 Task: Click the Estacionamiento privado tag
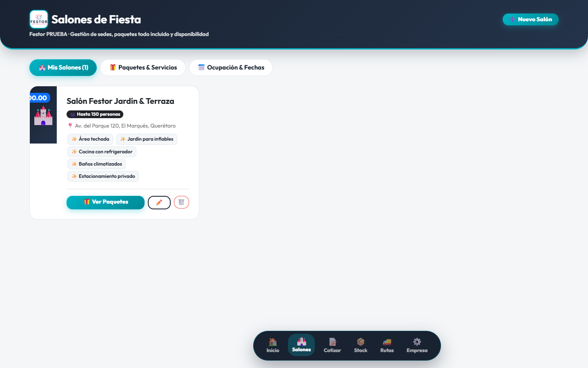click(103, 176)
